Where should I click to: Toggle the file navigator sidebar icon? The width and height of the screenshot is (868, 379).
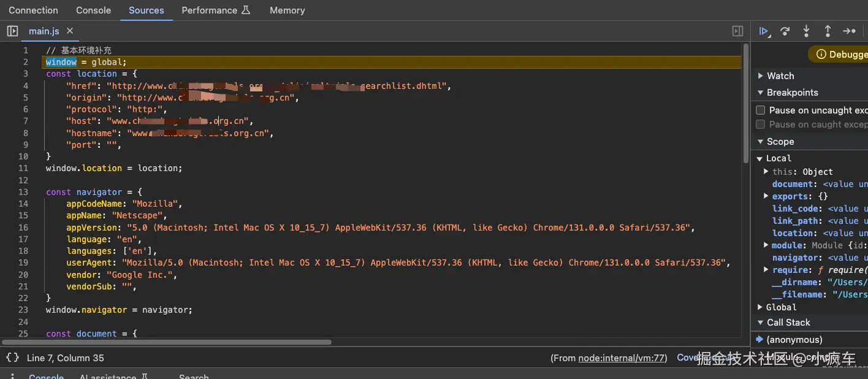pos(12,31)
